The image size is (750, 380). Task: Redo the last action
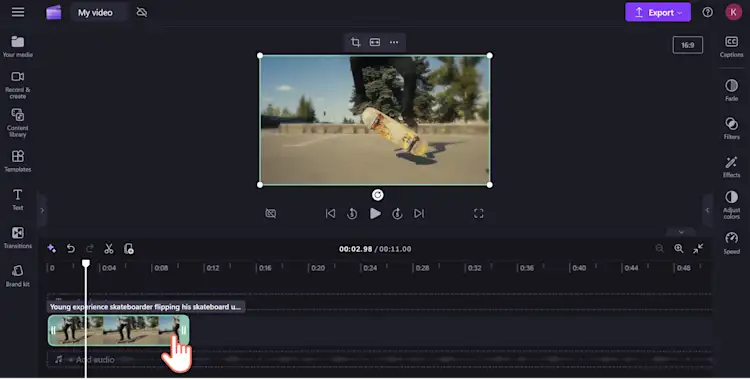coord(90,248)
